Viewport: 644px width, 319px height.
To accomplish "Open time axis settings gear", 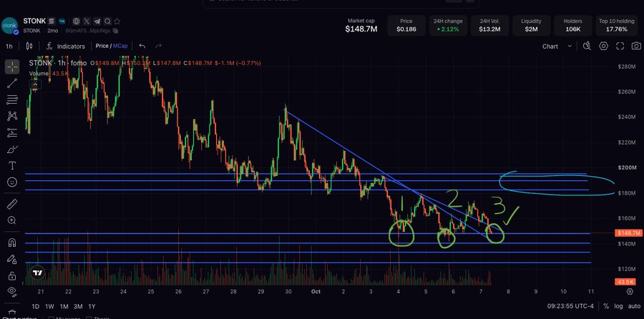I will tap(630, 292).
